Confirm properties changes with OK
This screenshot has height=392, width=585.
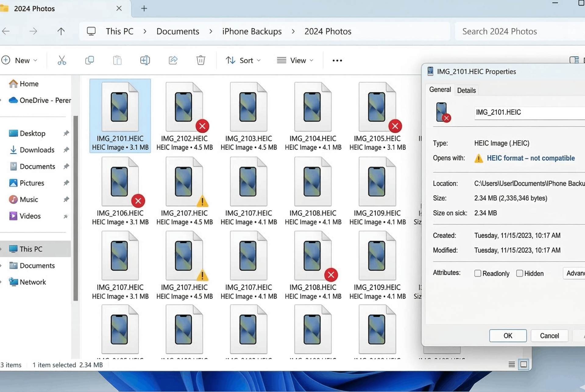pyautogui.click(x=507, y=336)
